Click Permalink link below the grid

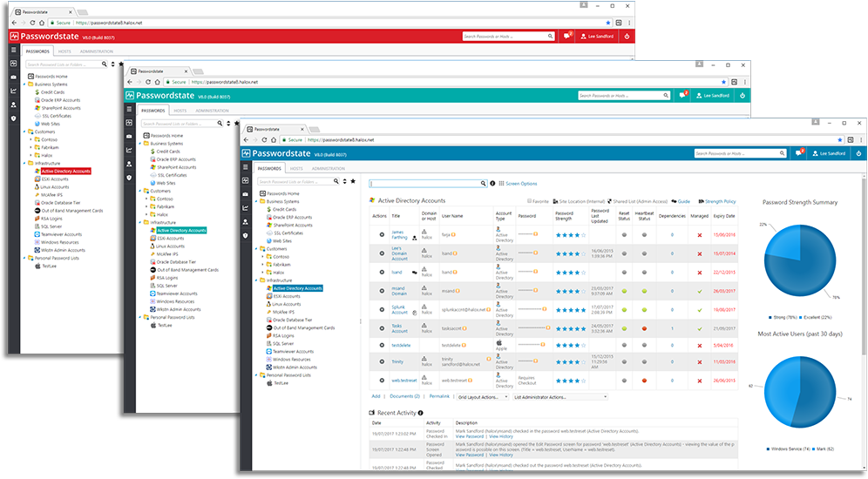pos(439,396)
